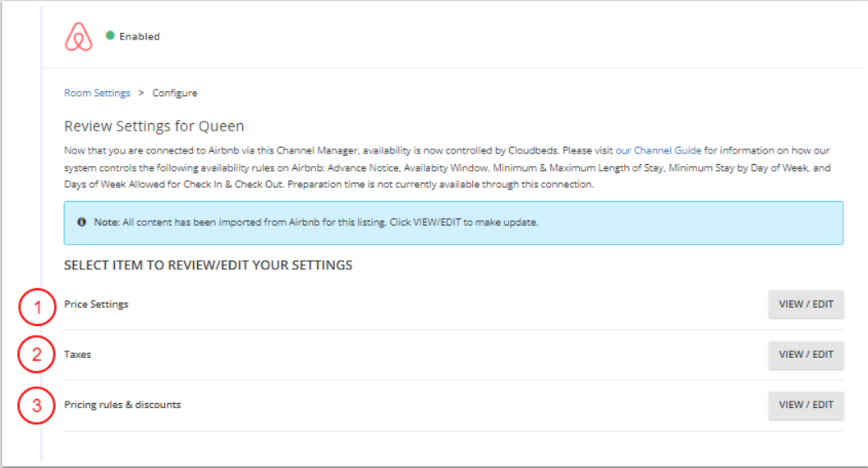Click the breadcrumb separator arrow

(x=141, y=93)
